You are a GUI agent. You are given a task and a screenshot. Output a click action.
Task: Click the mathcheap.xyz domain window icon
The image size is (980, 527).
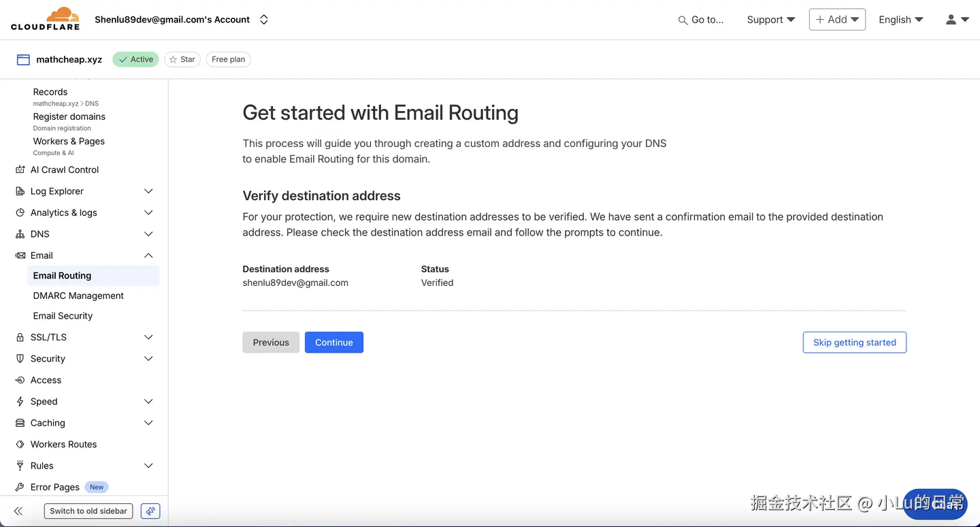tap(23, 59)
